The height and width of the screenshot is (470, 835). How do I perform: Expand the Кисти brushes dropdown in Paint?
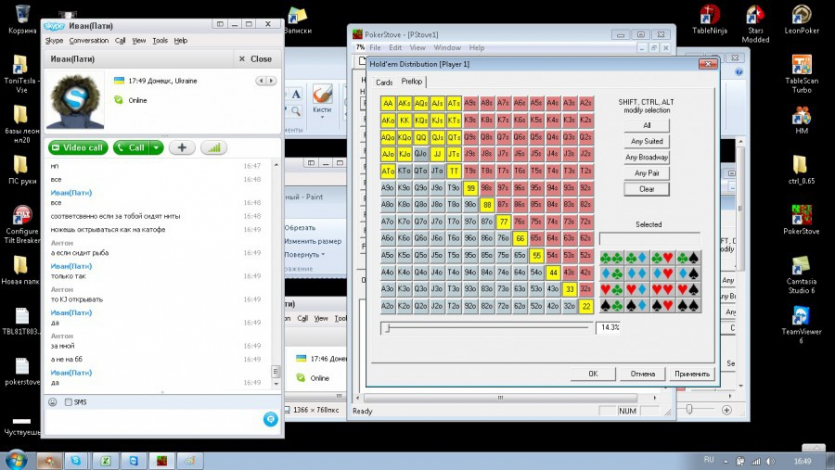tap(322, 116)
